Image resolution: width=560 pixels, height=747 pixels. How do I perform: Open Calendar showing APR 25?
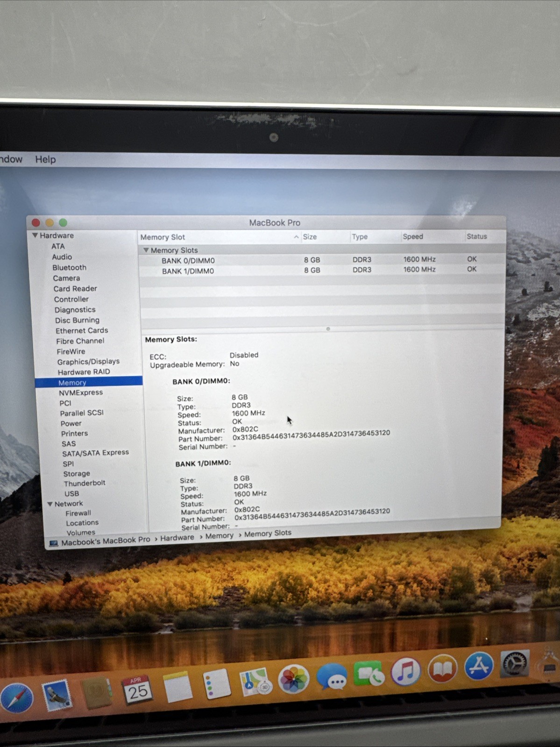pyautogui.click(x=136, y=690)
